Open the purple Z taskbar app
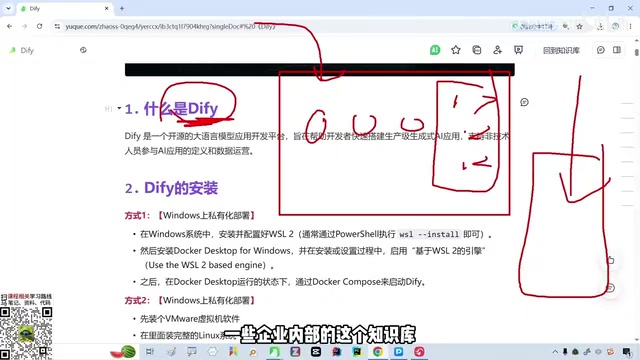This screenshot has width=640, height=360. pyautogui.click(x=295, y=351)
